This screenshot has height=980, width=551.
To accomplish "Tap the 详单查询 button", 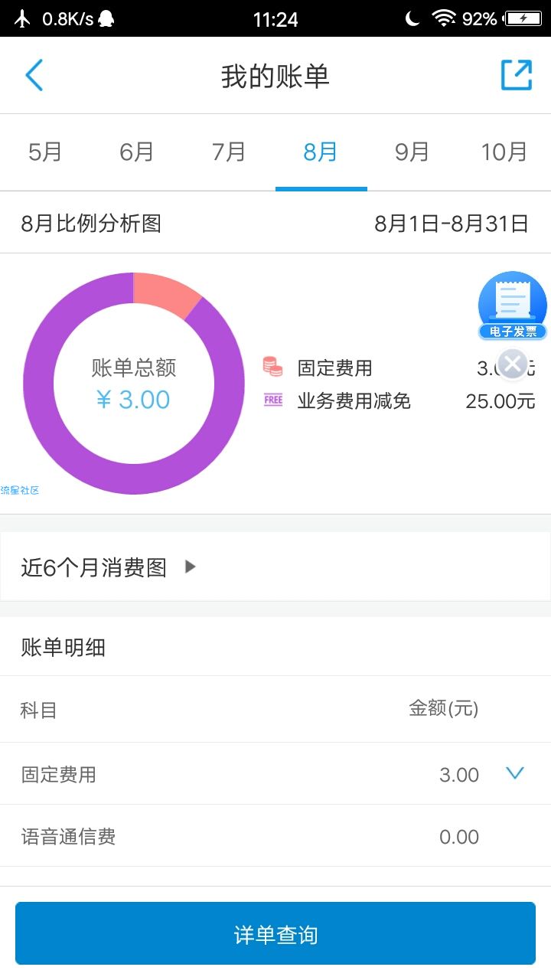I will point(275,933).
